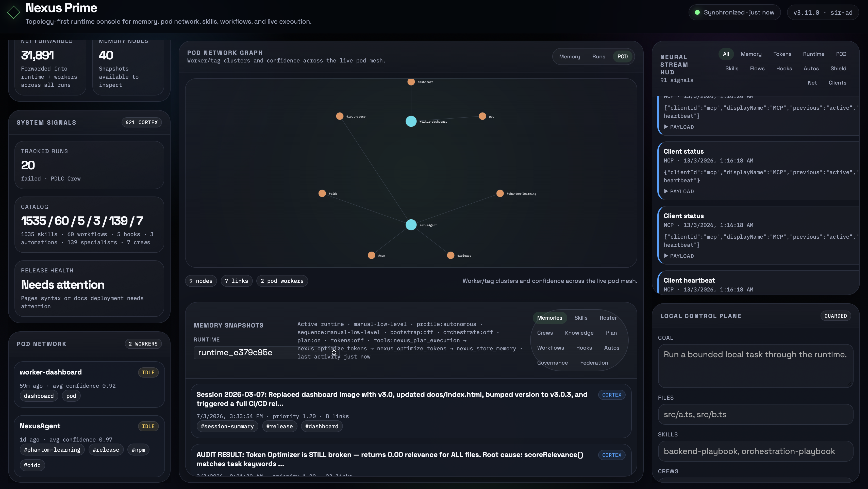Click the worker-dashboard cyan graph node
868x489 pixels.
tap(411, 121)
